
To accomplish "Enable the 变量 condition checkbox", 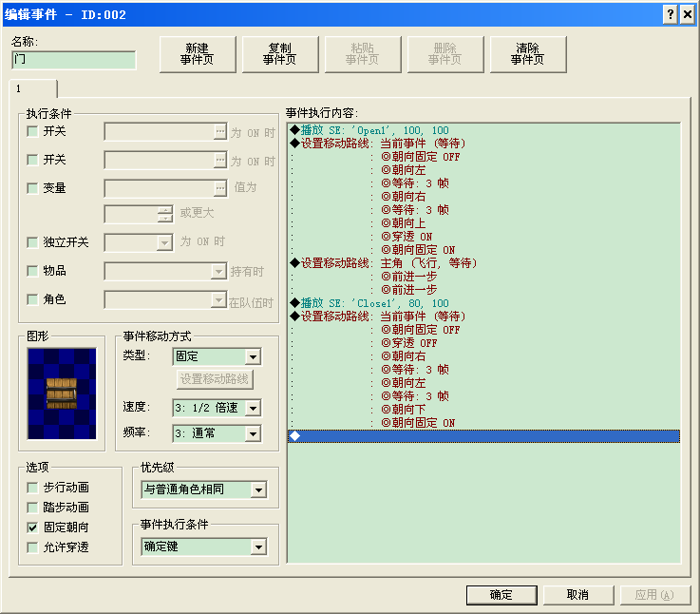I will click(32, 188).
